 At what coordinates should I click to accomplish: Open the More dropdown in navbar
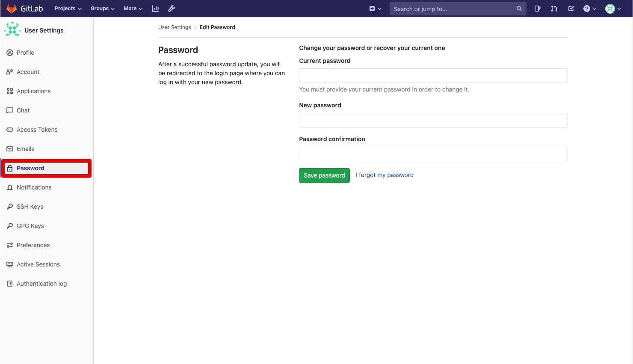pyautogui.click(x=133, y=9)
